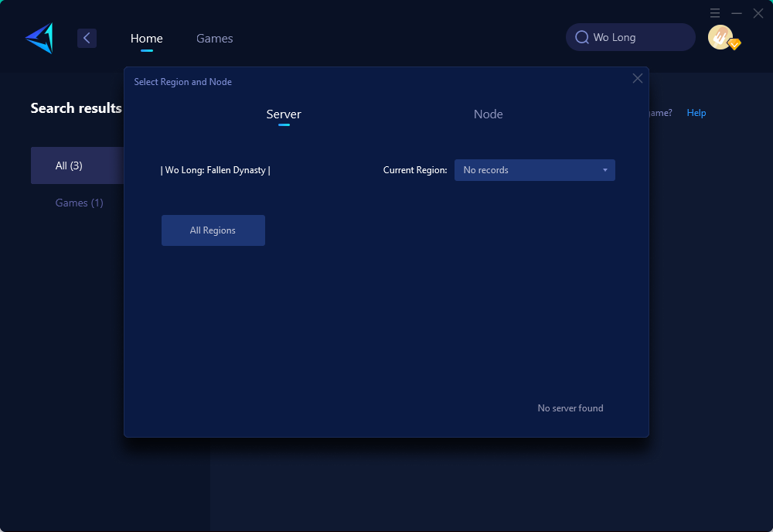Click the All Regions button

pyautogui.click(x=213, y=230)
